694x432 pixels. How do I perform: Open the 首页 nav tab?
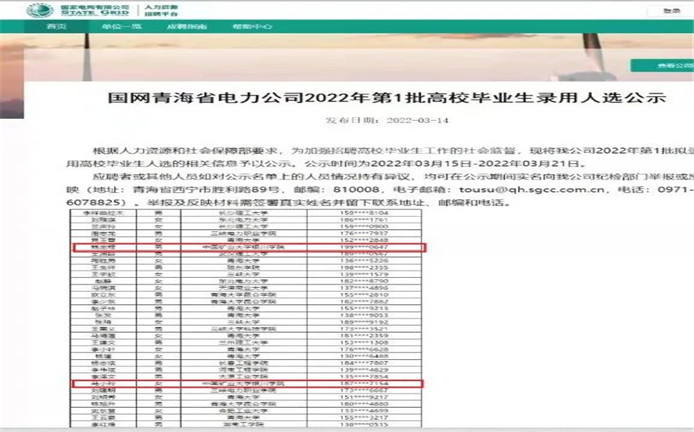click(x=57, y=27)
